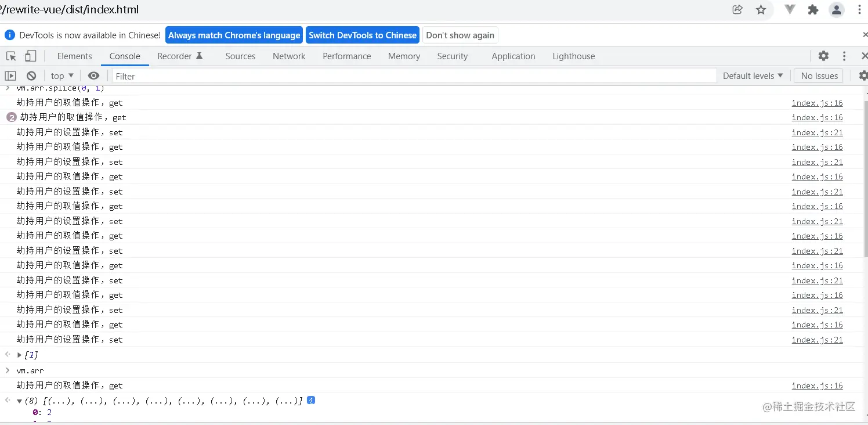
Task: Toggle the device toolbar icon
Action: [30, 56]
